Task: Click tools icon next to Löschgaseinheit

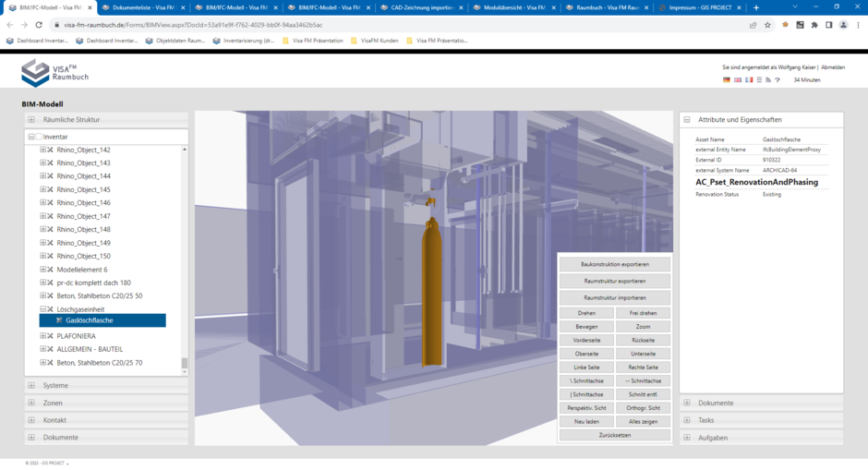Action: 51,309
